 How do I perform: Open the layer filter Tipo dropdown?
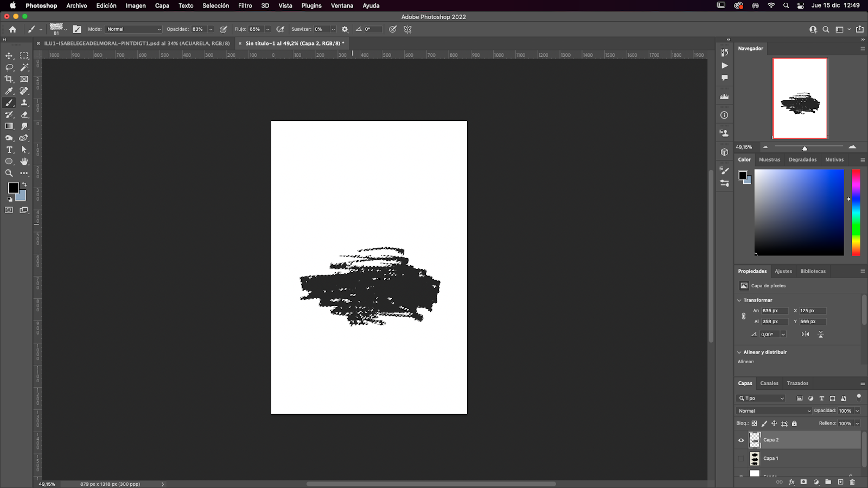[761, 398]
